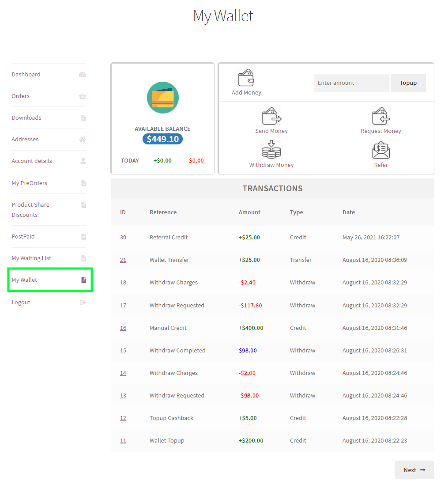448x492 pixels.
Task: View My Waiting List
Action: 31,258
